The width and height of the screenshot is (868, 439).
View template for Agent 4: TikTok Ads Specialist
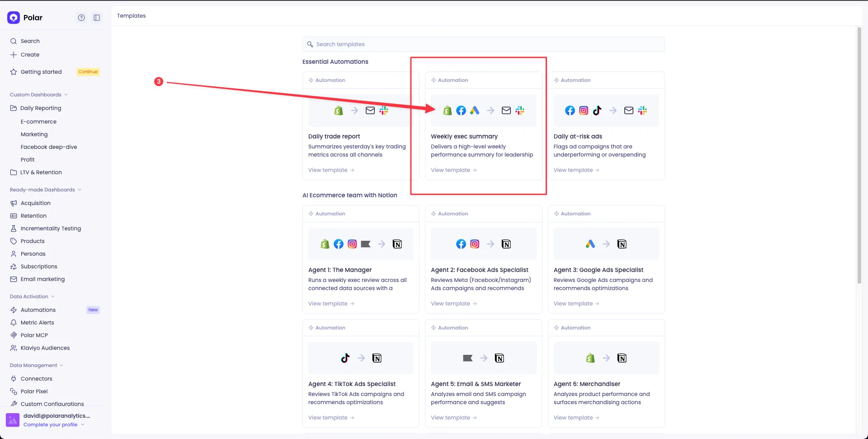pyautogui.click(x=331, y=418)
